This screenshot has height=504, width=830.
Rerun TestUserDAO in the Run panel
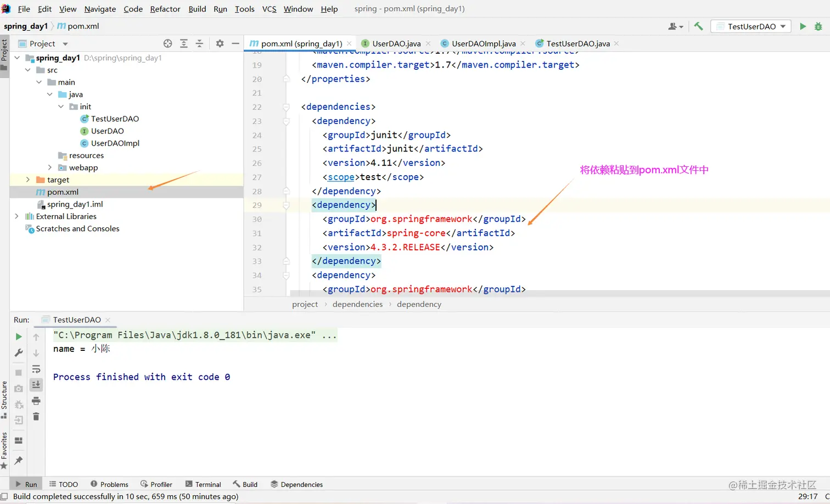(x=19, y=337)
